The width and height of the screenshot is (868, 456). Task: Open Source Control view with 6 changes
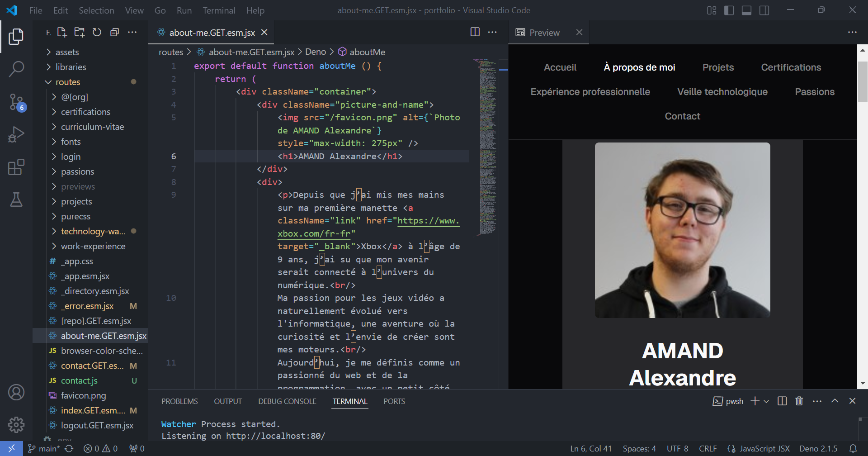coord(16,102)
